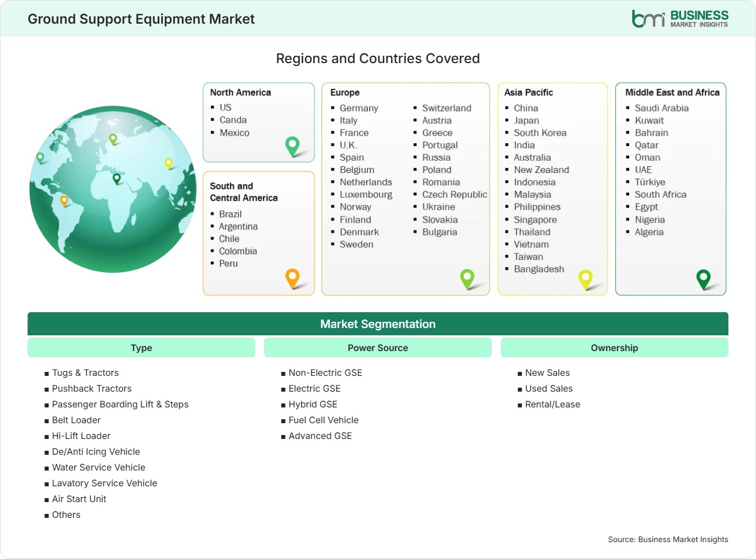Click 'Peru' in the country list

pos(228,264)
